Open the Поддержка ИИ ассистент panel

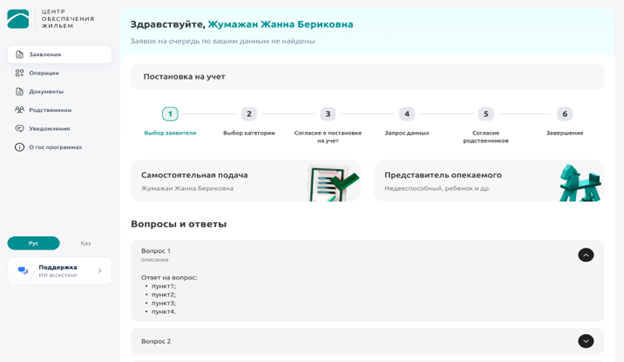60,271
